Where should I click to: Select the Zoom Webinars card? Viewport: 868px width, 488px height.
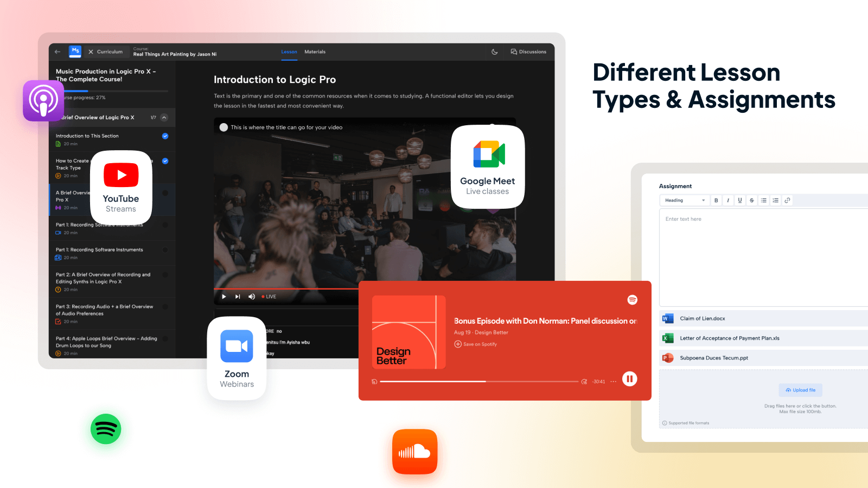(x=237, y=358)
